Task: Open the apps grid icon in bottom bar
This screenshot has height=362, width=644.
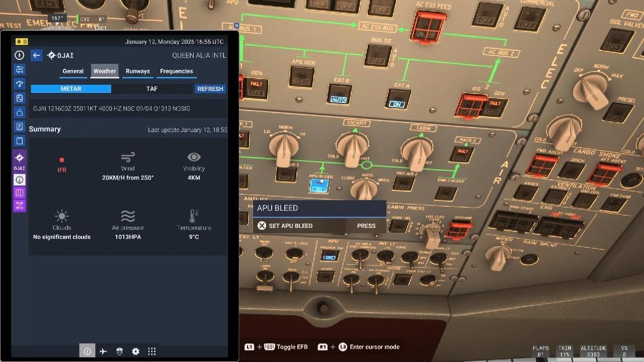Action: point(151,351)
